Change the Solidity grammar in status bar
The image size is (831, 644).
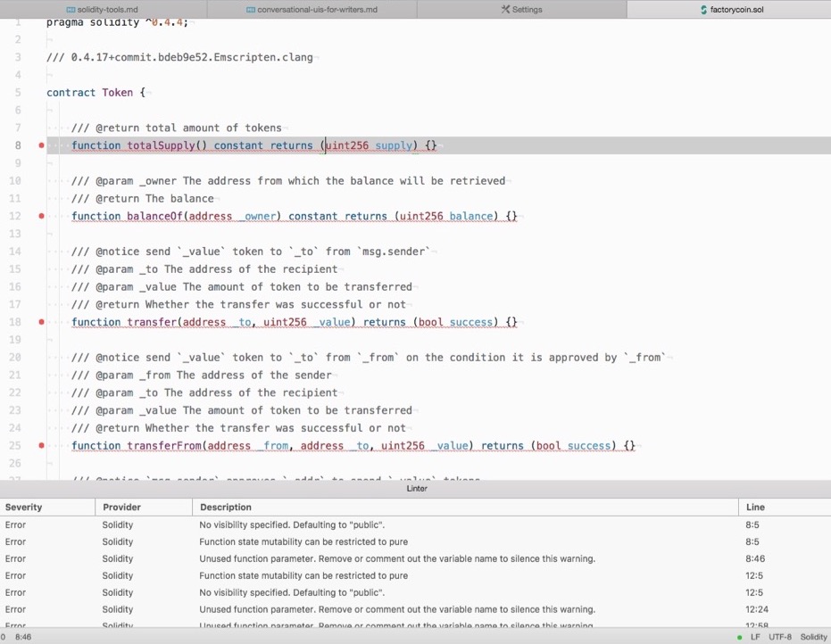tap(813, 637)
